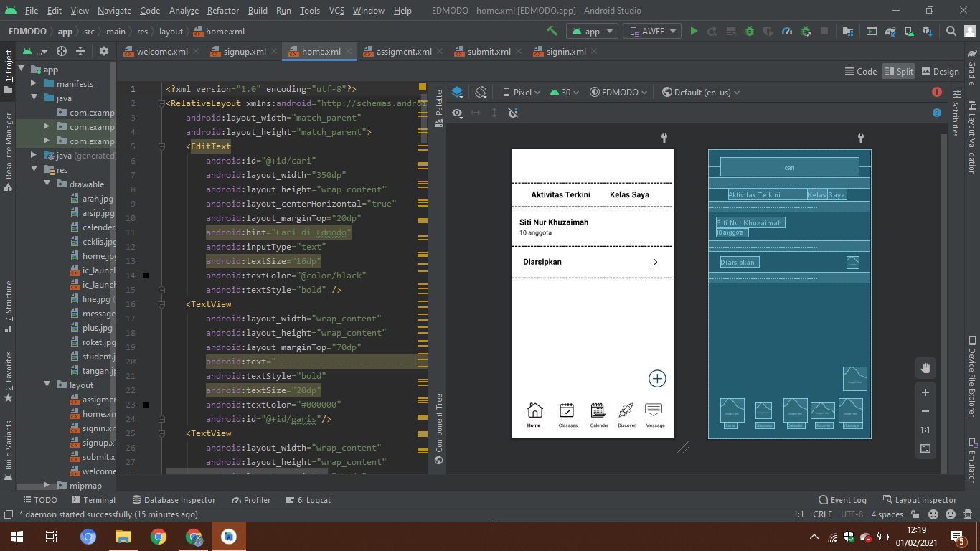Click Collapse All icon in Project panel
The image size is (980, 551).
click(80, 51)
